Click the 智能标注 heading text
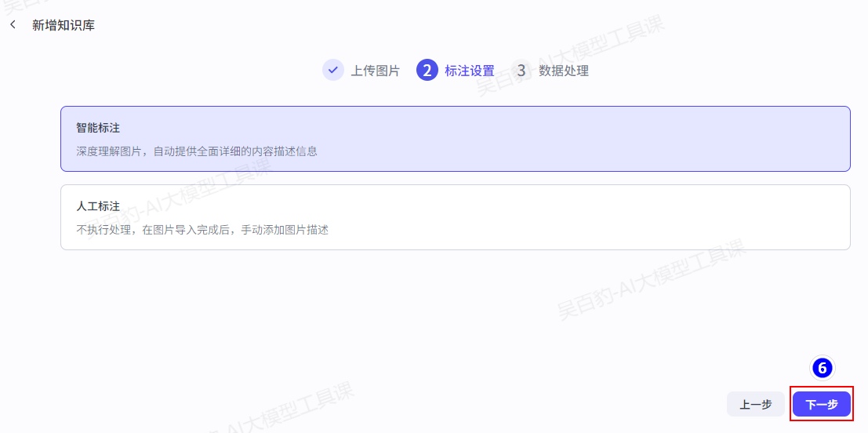The width and height of the screenshot is (868, 433). [x=98, y=127]
